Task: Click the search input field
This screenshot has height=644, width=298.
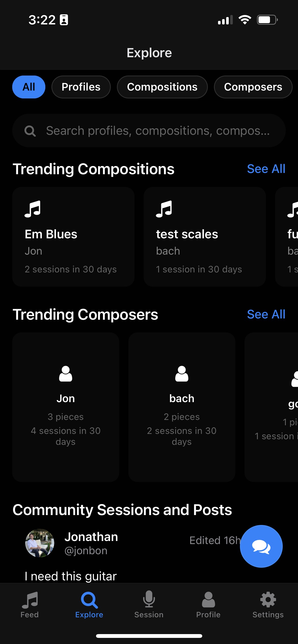Action: pos(149,130)
